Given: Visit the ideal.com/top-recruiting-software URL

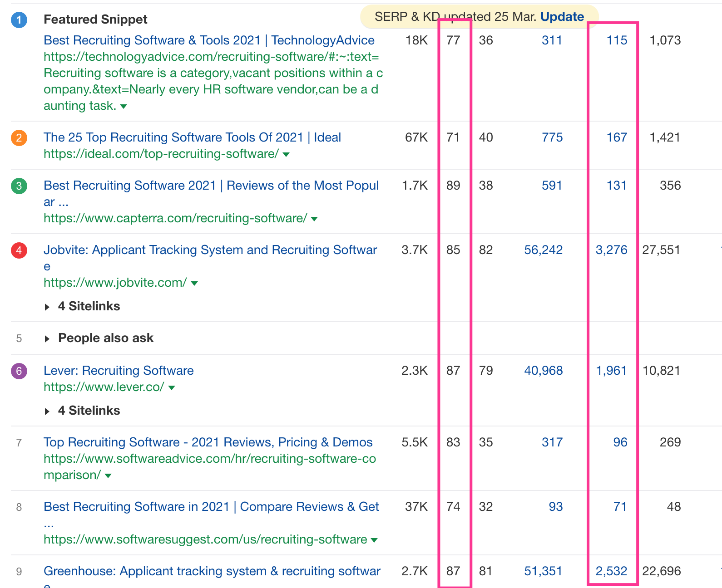Looking at the screenshot, I should 161,154.
